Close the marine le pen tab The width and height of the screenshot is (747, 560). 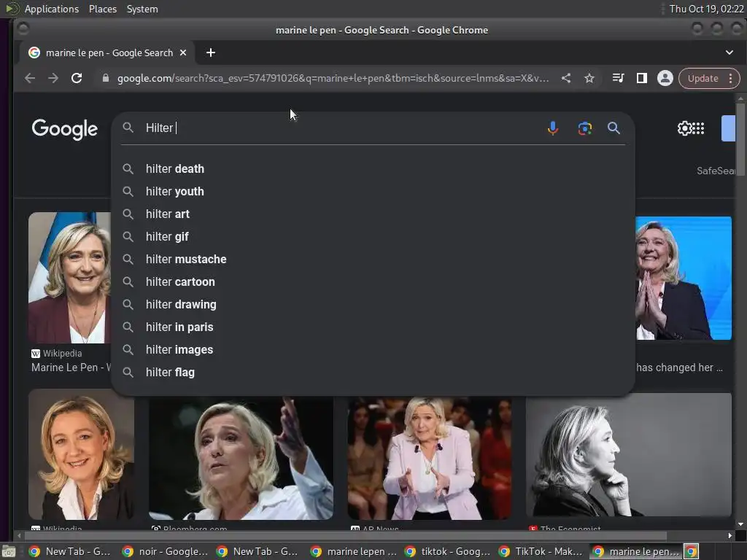click(x=183, y=52)
